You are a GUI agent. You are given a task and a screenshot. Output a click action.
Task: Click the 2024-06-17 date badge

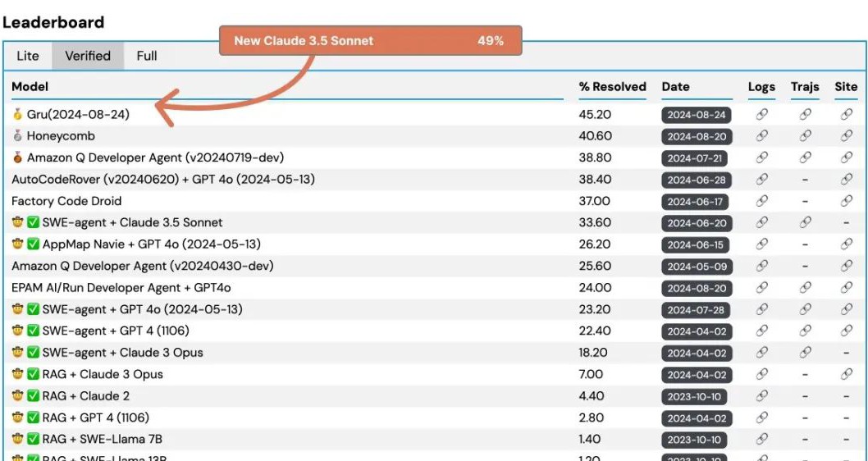(x=695, y=202)
